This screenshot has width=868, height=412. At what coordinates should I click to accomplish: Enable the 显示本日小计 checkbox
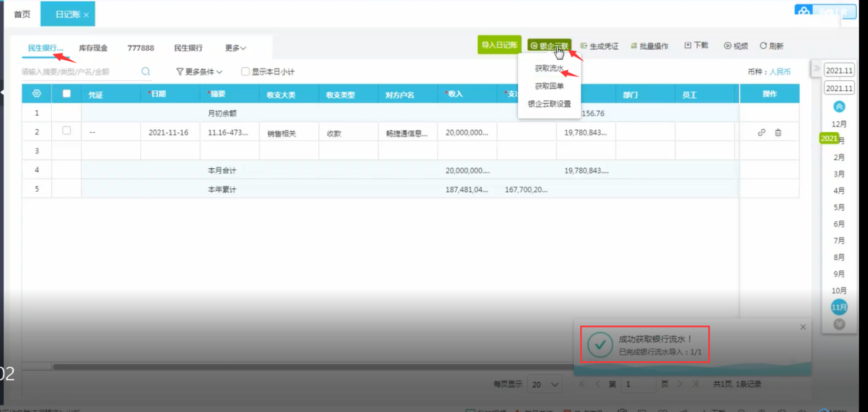point(245,72)
